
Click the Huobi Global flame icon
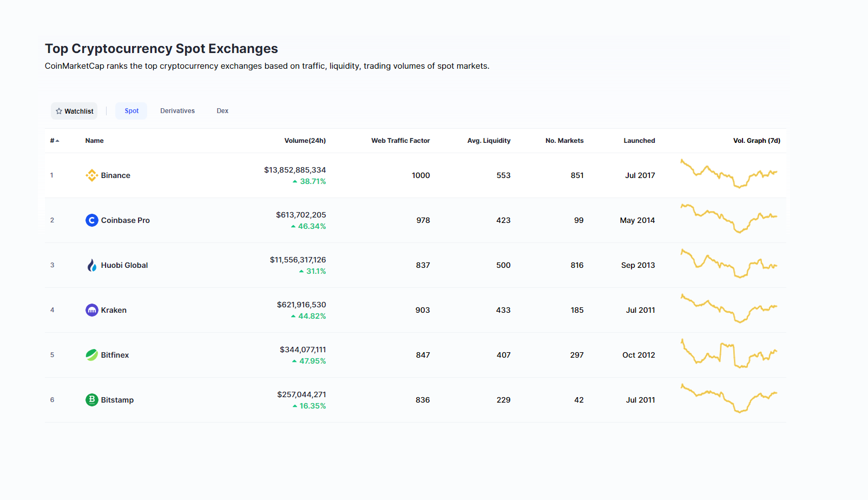coord(92,265)
